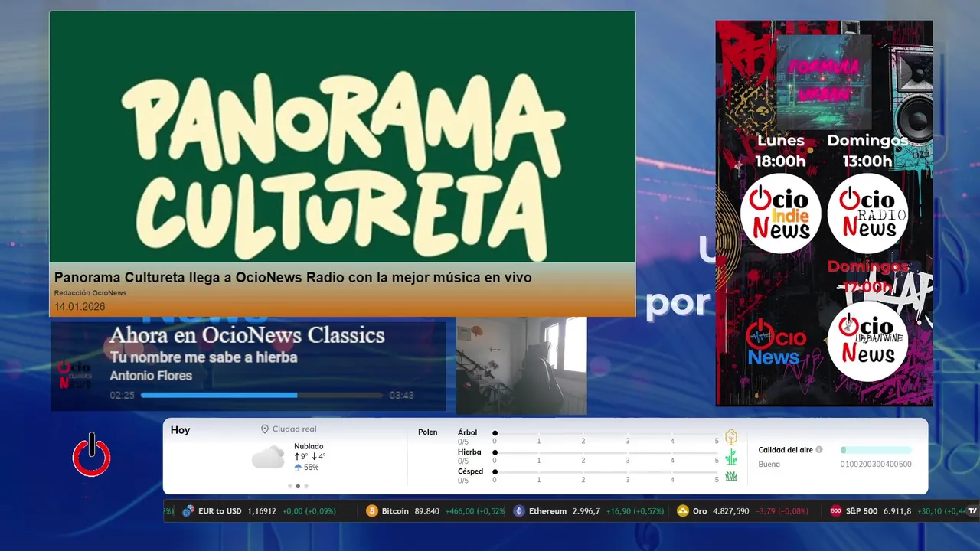980x551 pixels.
Task: Click the Oro ticker name
Action: coord(700,511)
